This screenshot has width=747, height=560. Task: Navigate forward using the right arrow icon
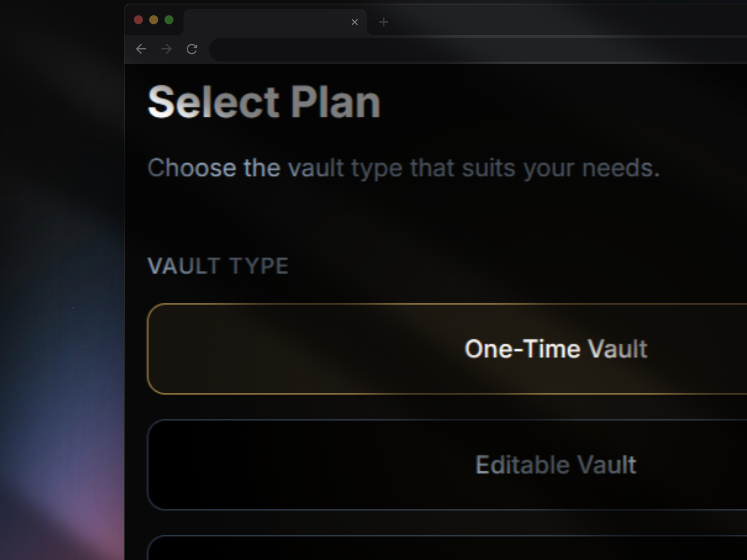pyautogui.click(x=166, y=49)
